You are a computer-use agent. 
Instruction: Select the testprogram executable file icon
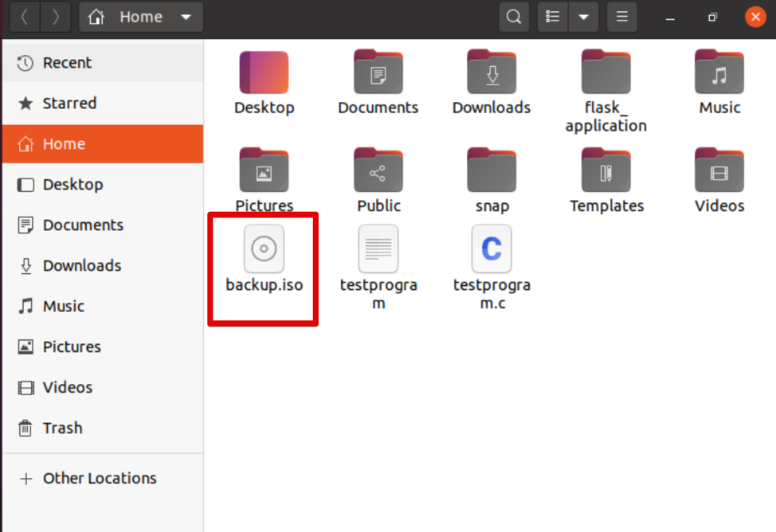pos(378,248)
